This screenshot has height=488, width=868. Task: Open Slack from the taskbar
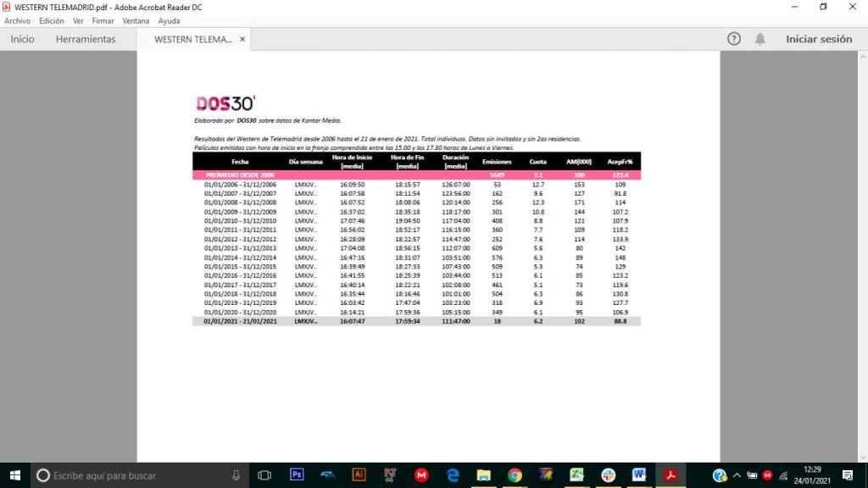(x=609, y=474)
